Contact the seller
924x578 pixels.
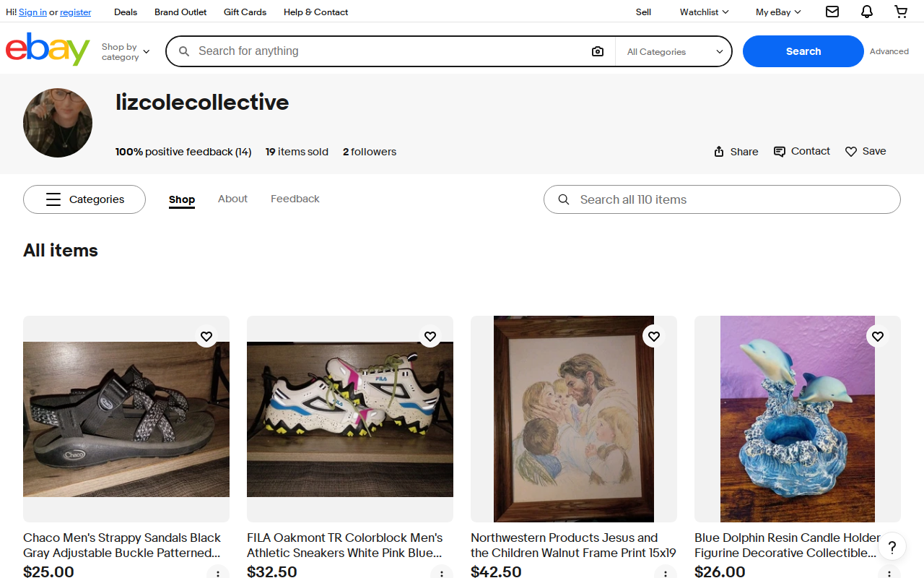802,151
